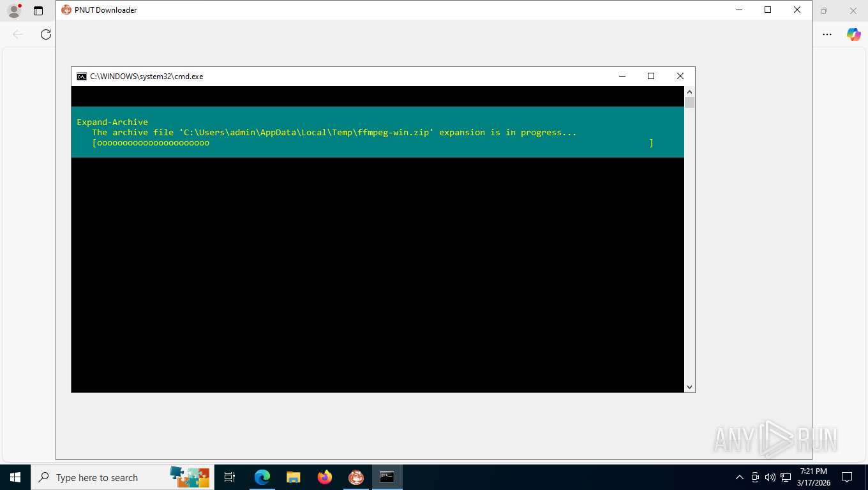Click the Edge profile avatar icon

[14, 11]
